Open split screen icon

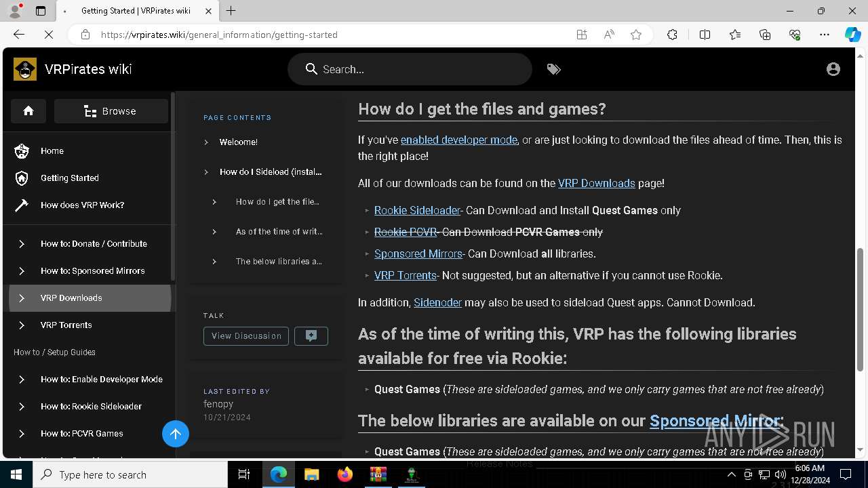pyautogui.click(x=705, y=35)
